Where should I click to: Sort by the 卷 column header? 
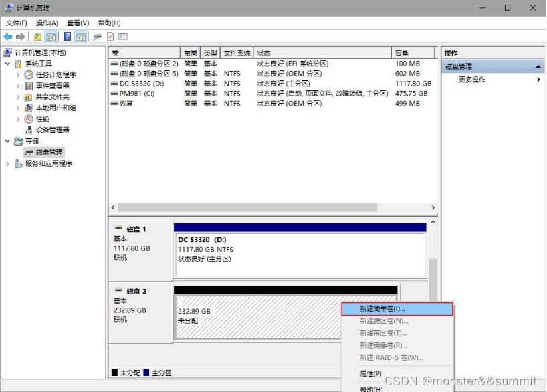[x=144, y=53]
